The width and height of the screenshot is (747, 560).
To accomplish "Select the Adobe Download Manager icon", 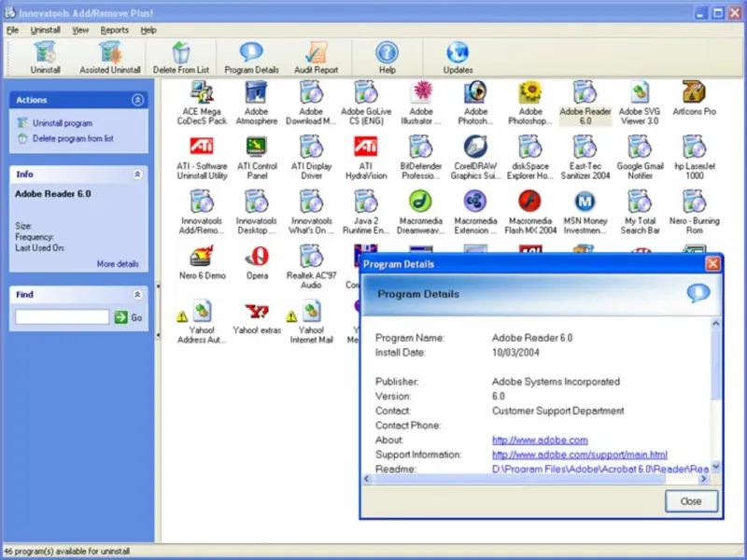I will (311, 103).
